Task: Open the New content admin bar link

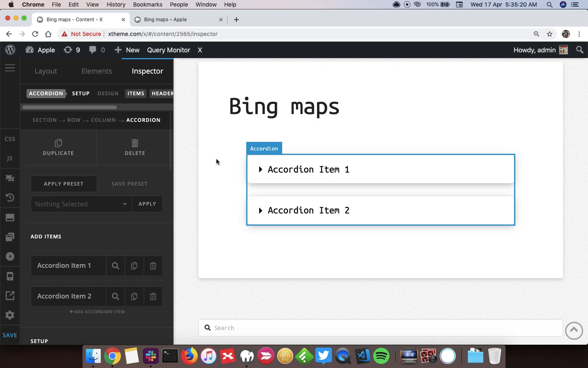Action: (x=127, y=50)
